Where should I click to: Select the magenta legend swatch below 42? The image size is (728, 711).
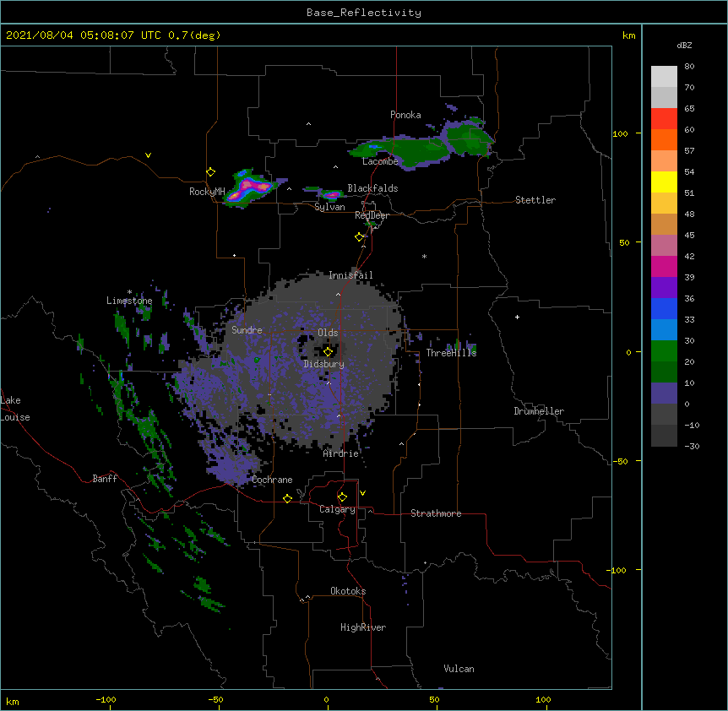point(664,266)
